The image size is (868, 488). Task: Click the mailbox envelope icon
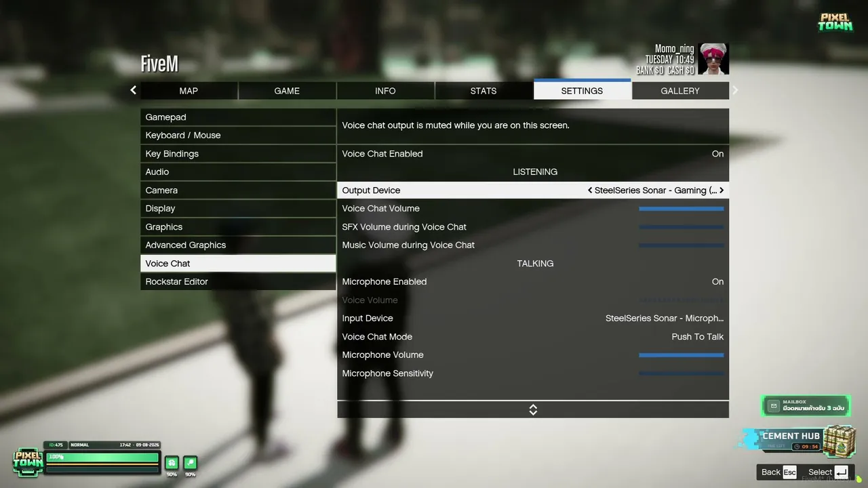point(773,406)
